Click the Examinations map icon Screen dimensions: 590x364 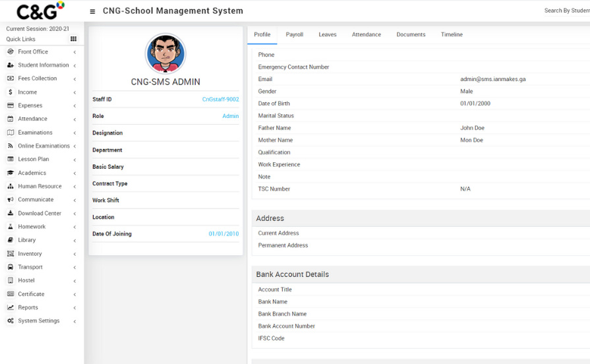point(11,133)
